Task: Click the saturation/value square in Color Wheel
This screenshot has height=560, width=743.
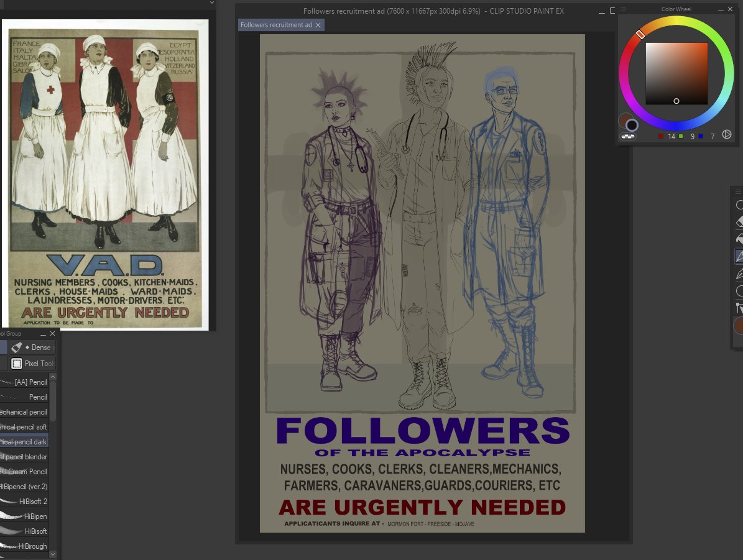Action: pyautogui.click(x=676, y=73)
